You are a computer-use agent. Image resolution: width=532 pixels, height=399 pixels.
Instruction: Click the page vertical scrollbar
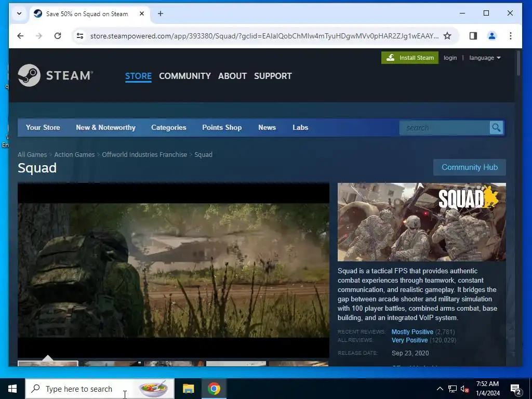[518, 63]
